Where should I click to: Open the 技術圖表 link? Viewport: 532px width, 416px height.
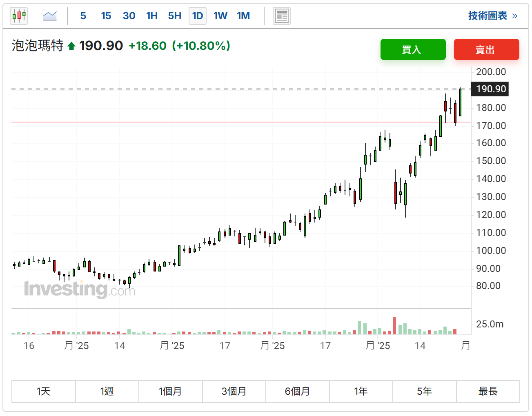click(493, 16)
